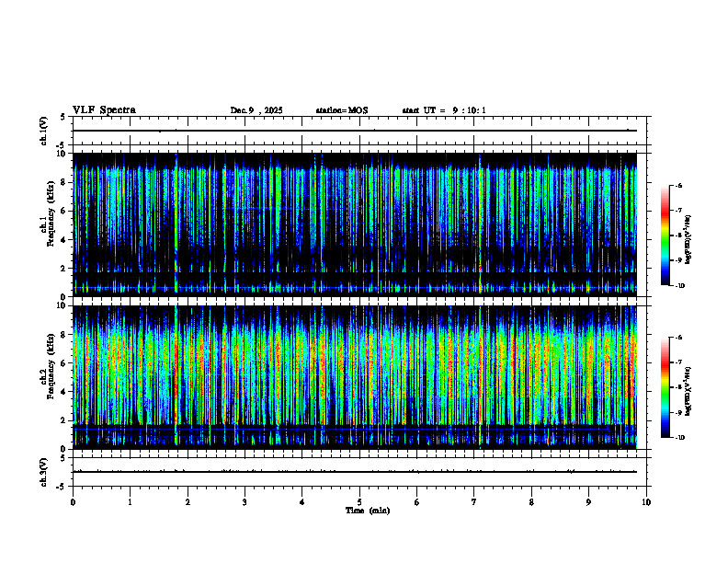728x563 pixels.
Task: Click time axis tick label "8"
Action: click(531, 502)
